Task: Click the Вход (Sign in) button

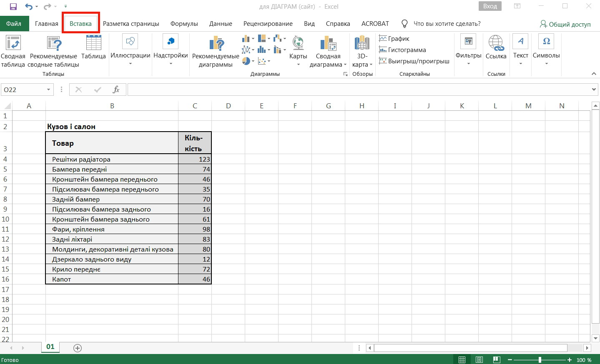Action: click(x=490, y=6)
